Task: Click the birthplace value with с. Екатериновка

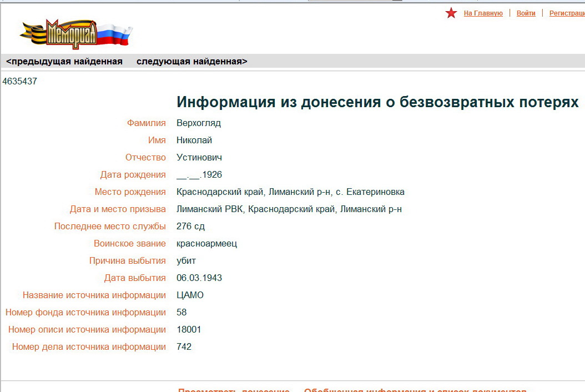Action: [x=290, y=192]
